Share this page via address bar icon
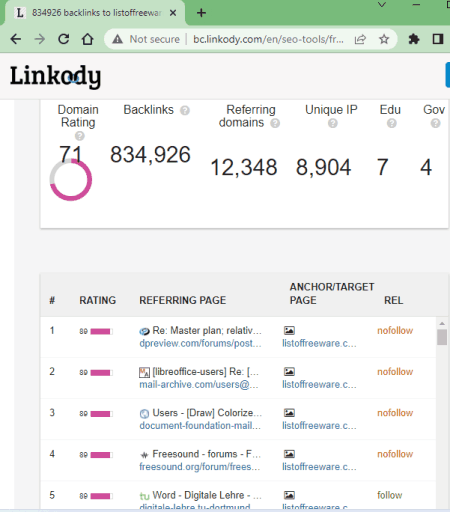The image size is (450, 512). tap(360, 39)
